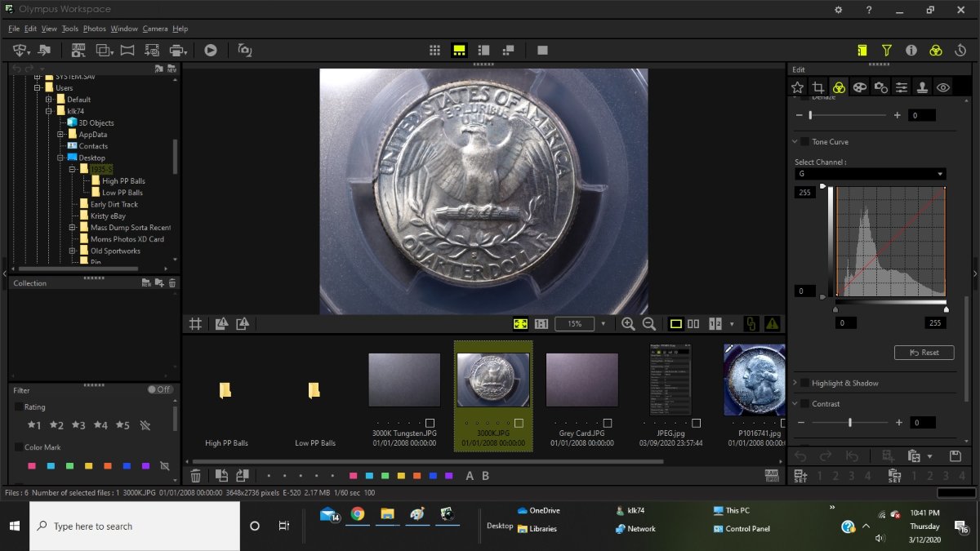The image size is (980, 551).
Task: Click the Windows taskbar search box
Action: pos(135,527)
